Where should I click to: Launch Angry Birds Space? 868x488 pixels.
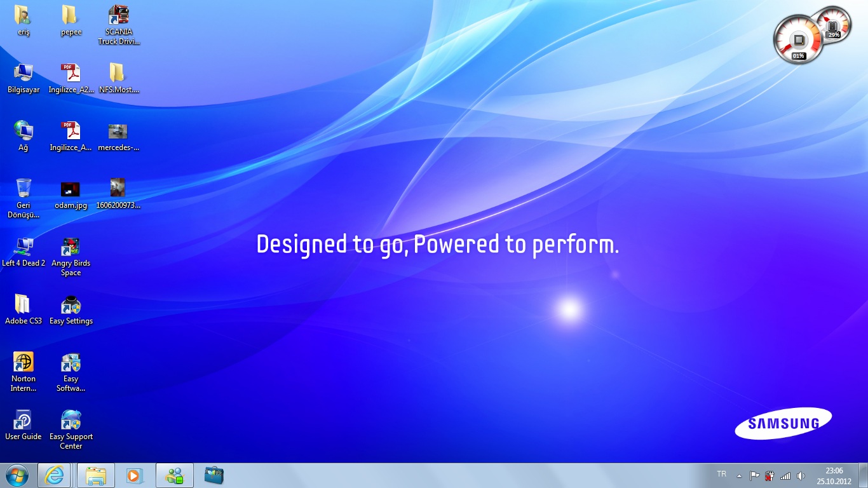71,256
